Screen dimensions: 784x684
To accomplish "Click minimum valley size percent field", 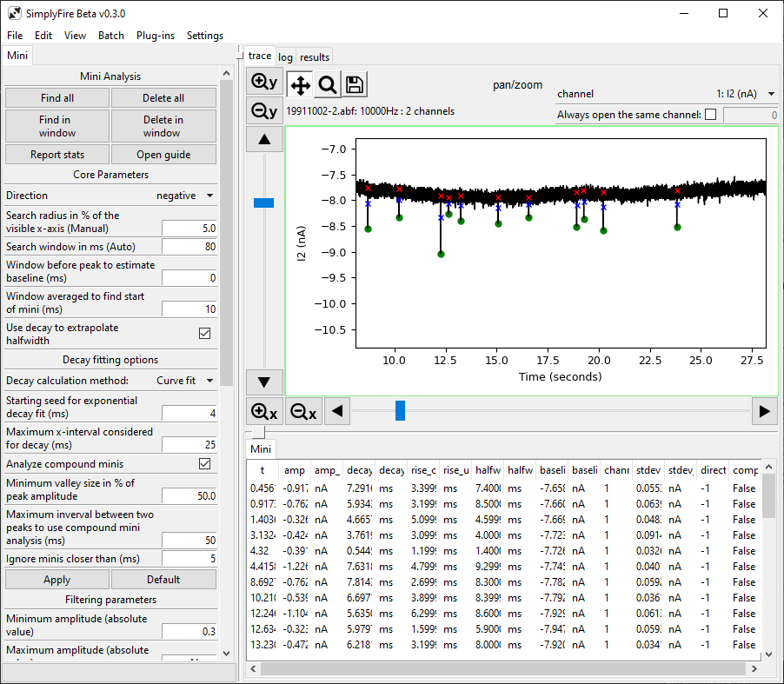I will tap(189, 496).
